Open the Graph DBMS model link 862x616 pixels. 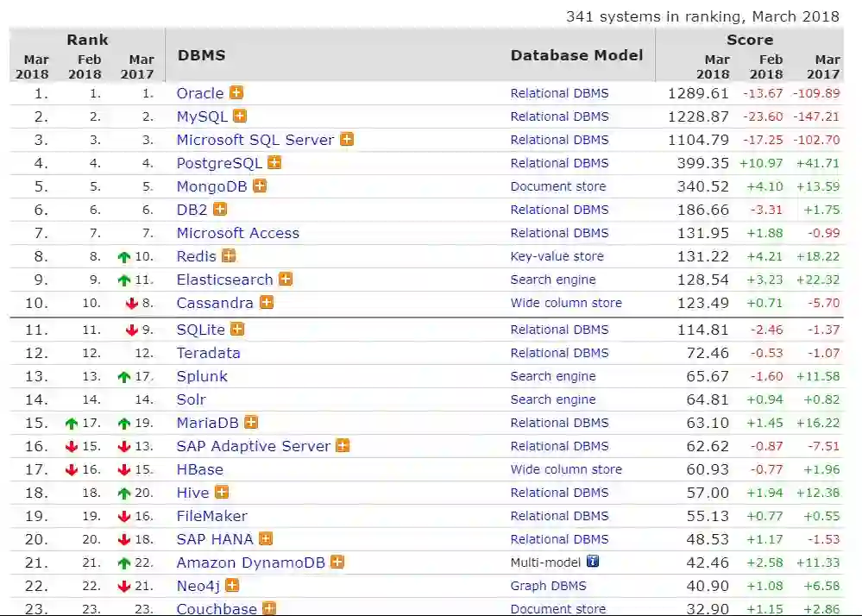tap(548, 586)
